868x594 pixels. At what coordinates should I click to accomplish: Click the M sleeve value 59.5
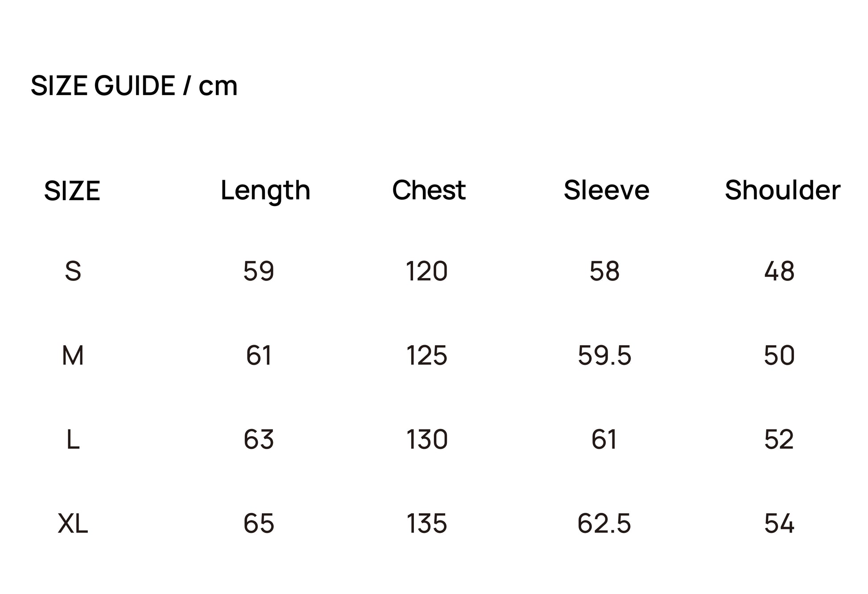[x=604, y=356]
